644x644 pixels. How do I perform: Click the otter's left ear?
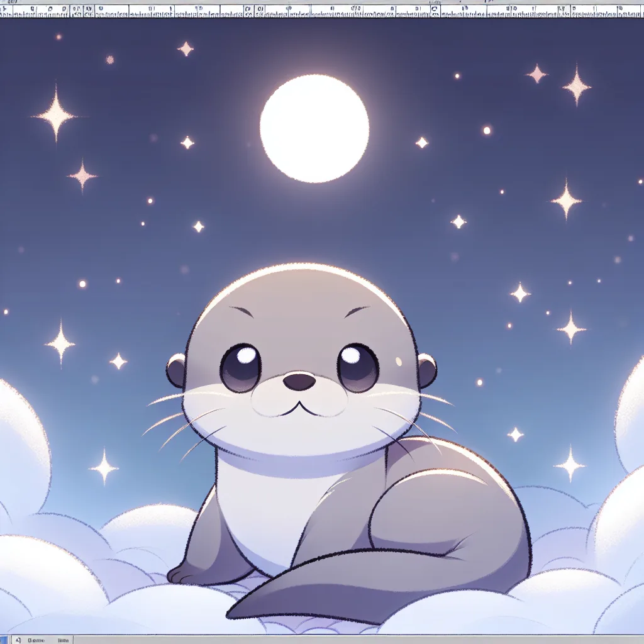[x=176, y=370]
